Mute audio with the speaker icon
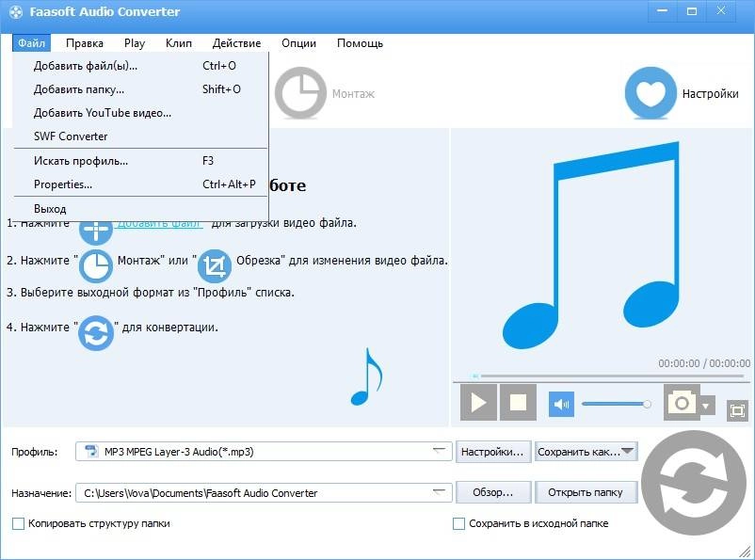This screenshot has height=560, width=755. click(561, 404)
